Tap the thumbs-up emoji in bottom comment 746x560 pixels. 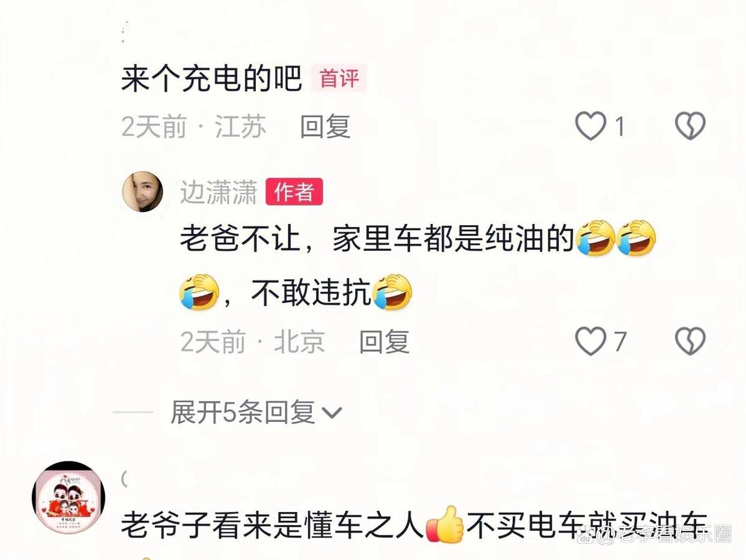click(445, 525)
